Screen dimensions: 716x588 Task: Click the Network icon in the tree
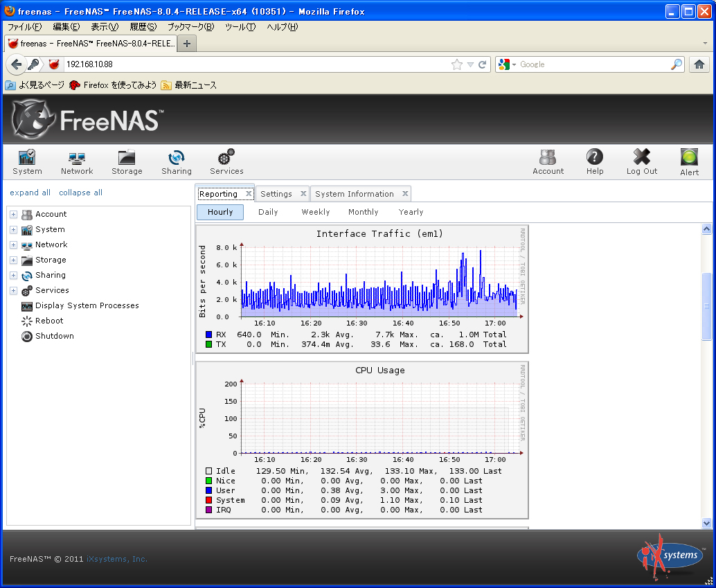pyautogui.click(x=27, y=245)
